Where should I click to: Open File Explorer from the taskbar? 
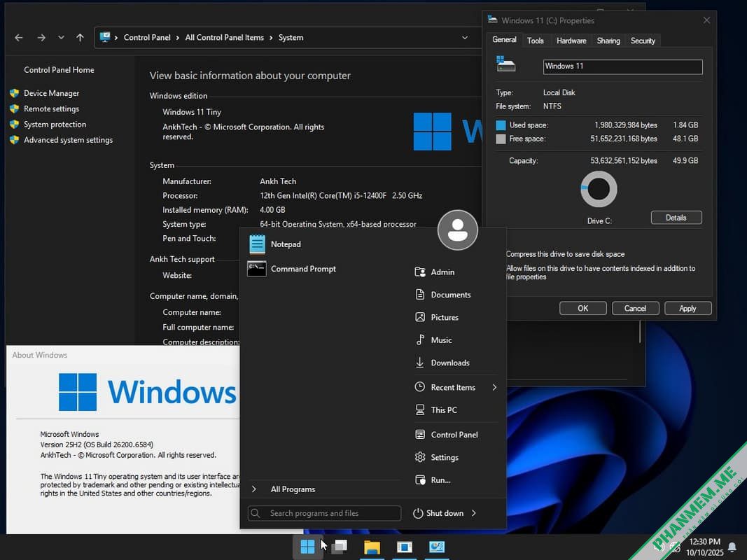click(x=372, y=547)
